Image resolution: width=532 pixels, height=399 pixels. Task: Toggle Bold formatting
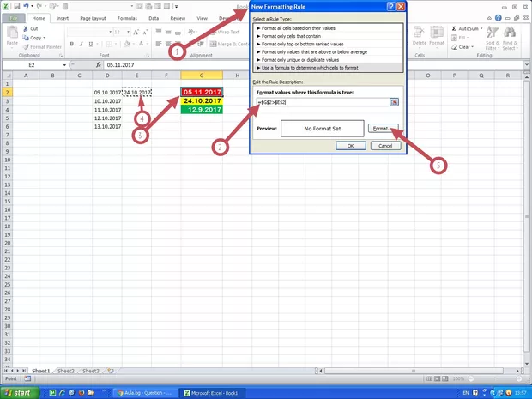(x=71, y=44)
